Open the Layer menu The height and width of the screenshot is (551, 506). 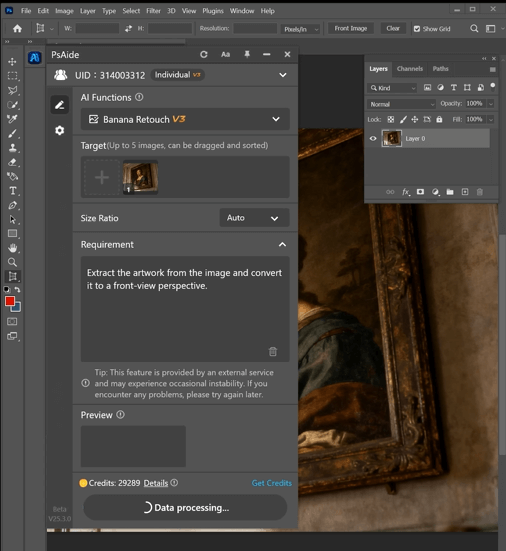[87, 11]
